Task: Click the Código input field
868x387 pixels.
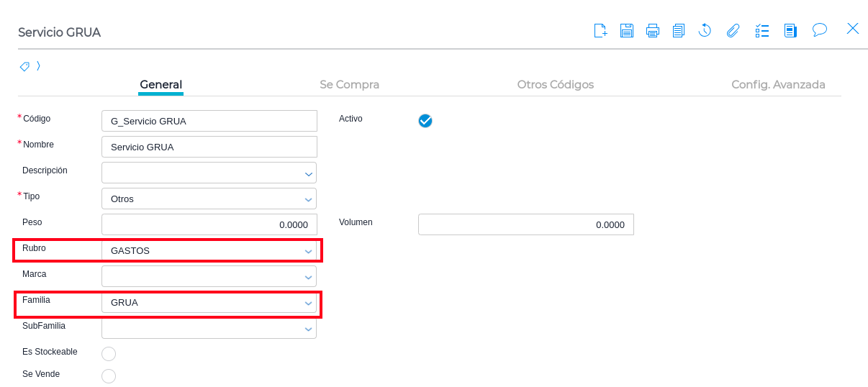Action: pyautogui.click(x=209, y=121)
